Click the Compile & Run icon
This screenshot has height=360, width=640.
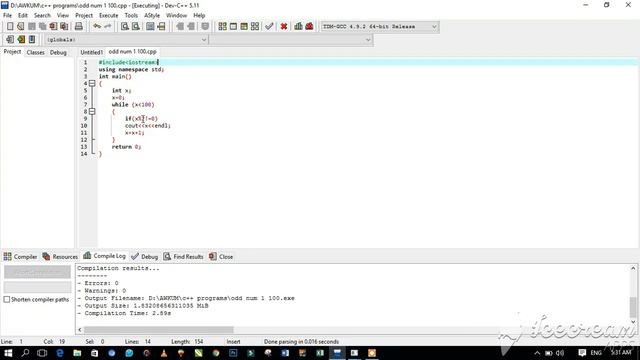click(x=244, y=27)
